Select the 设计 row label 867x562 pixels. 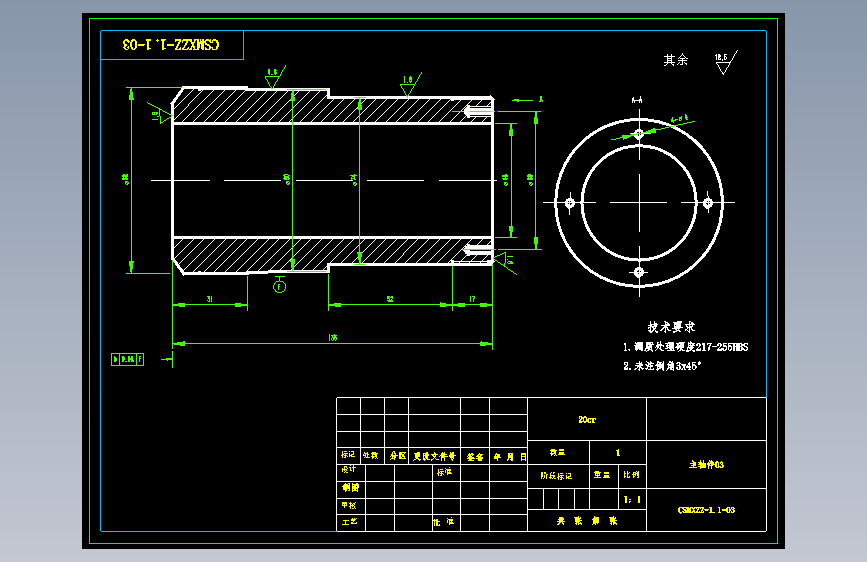click(x=349, y=469)
